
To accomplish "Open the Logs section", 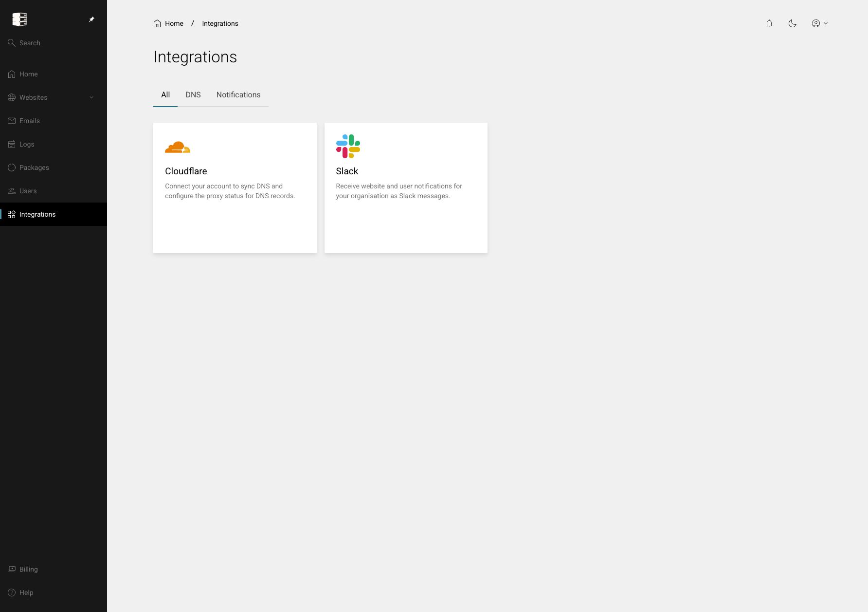I will (x=54, y=144).
